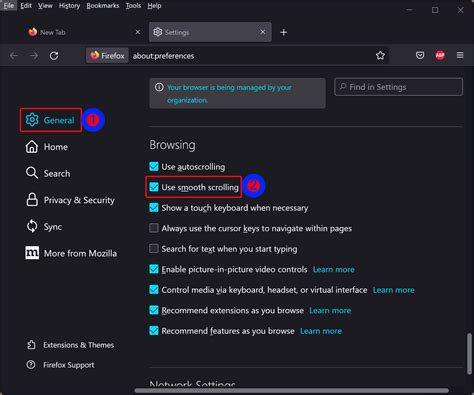
Task: Open Privacy & Security settings
Action: [x=70, y=200]
